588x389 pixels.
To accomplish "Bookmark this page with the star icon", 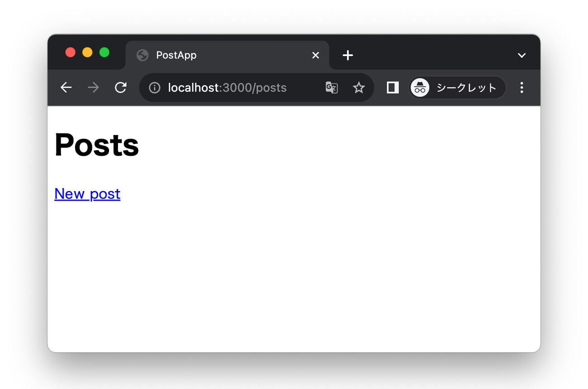I will click(x=359, y=87).
